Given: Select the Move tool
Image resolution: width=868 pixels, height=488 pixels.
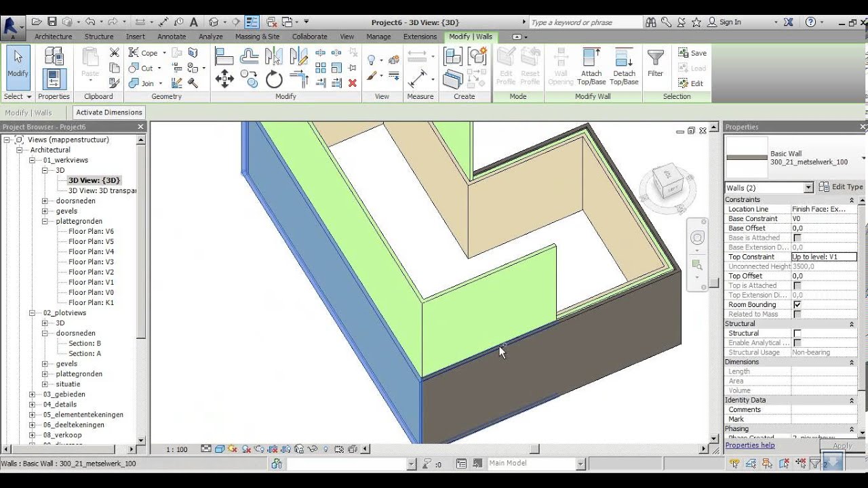Looking at the screenshot, I should (224, 79).
